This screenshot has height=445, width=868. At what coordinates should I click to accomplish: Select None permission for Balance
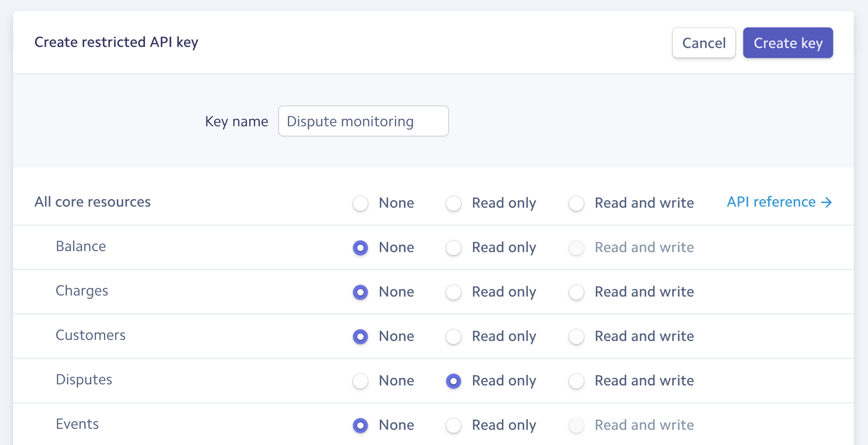point(360,248)
